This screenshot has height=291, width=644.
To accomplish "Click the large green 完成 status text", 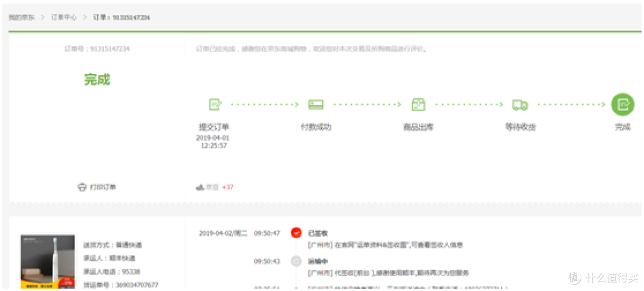I will pyautogui.click(x=97, y=80).
